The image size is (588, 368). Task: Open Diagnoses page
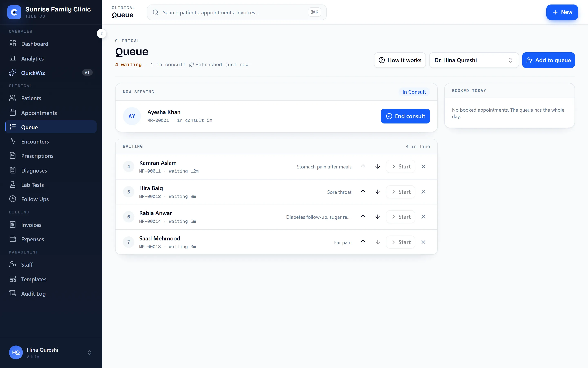(51, 170)
